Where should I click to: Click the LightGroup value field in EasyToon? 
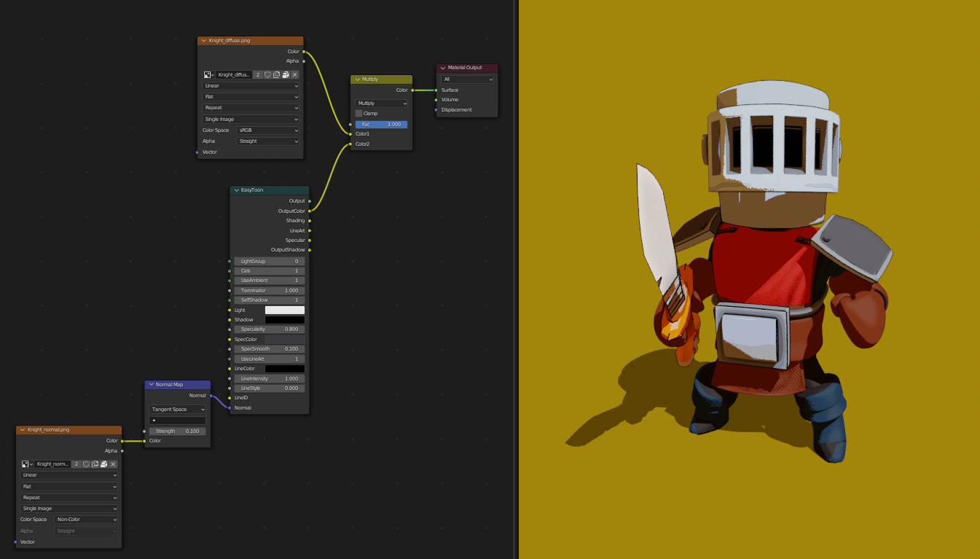pyautogui.click(x=270, y=261)
